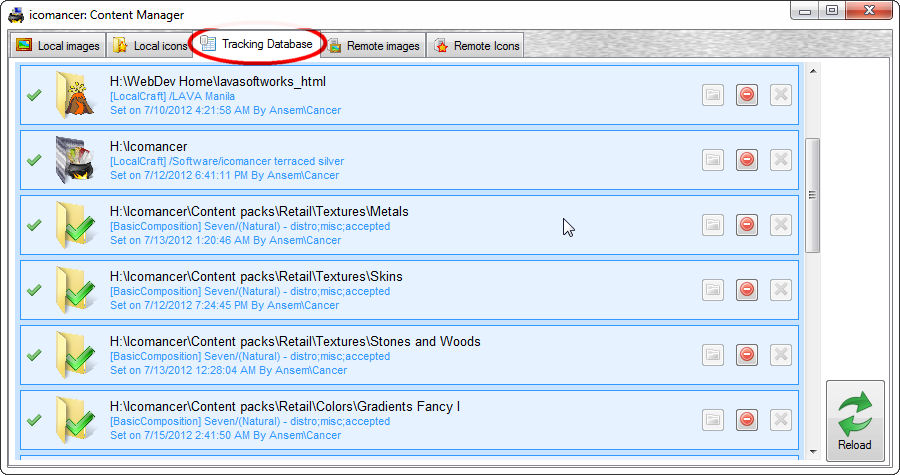
Task: Click the checkmarked folder icon for Gradients Fancy I
Action: pos(75,419)
